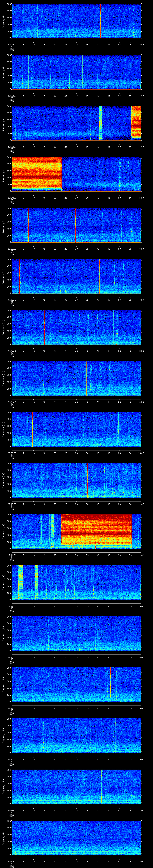Click the red vertical line near 12 seconds in the 22:01:00 spectrogram

coord(37,21)
